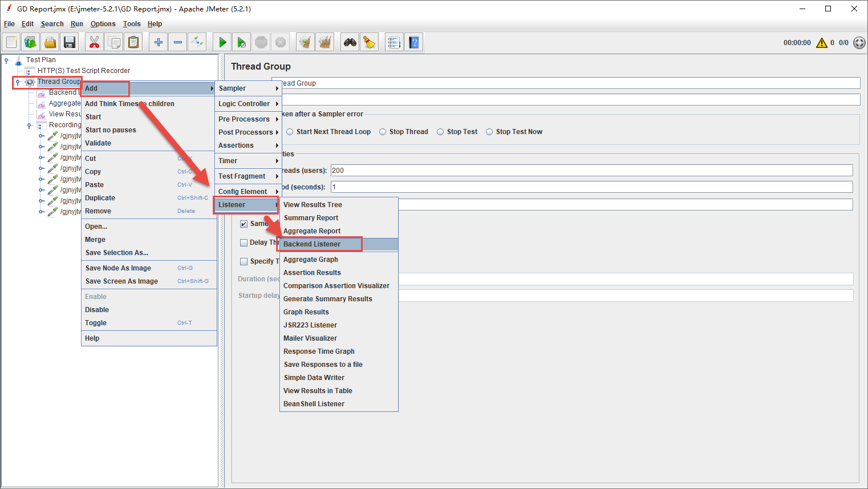Image resolution: width=868 pixels, height=489 pixels.
Task: Click the Search binoculars icon
Action: [350, 42]
